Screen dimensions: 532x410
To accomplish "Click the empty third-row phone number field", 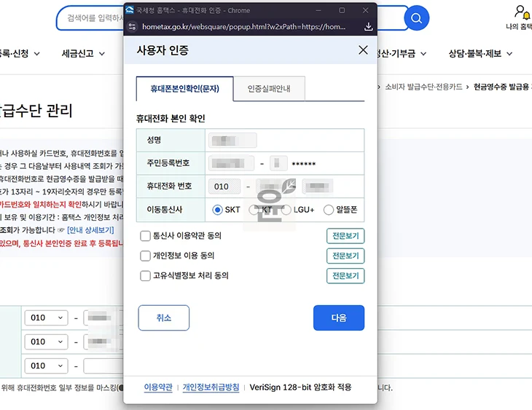I will pos(103,366).
